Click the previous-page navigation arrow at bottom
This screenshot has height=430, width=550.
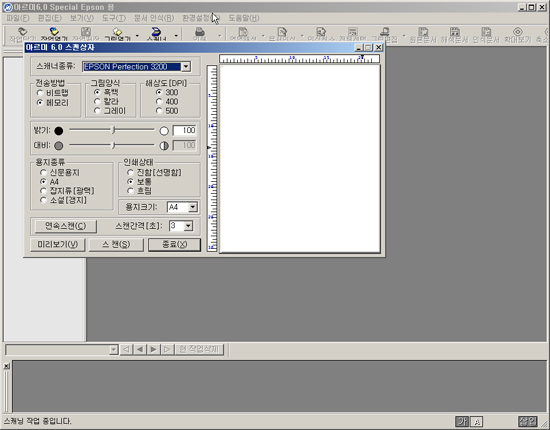click(x=140, y=349)
